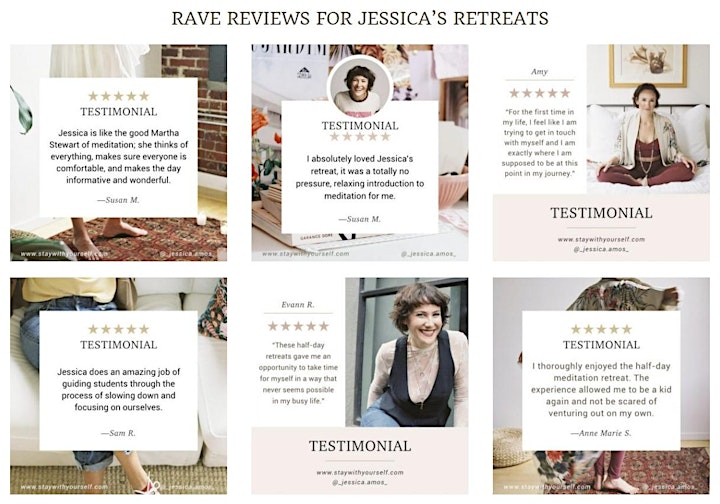Click the stars in Anne Marie S. testimonial

click(x=601, y=329)
